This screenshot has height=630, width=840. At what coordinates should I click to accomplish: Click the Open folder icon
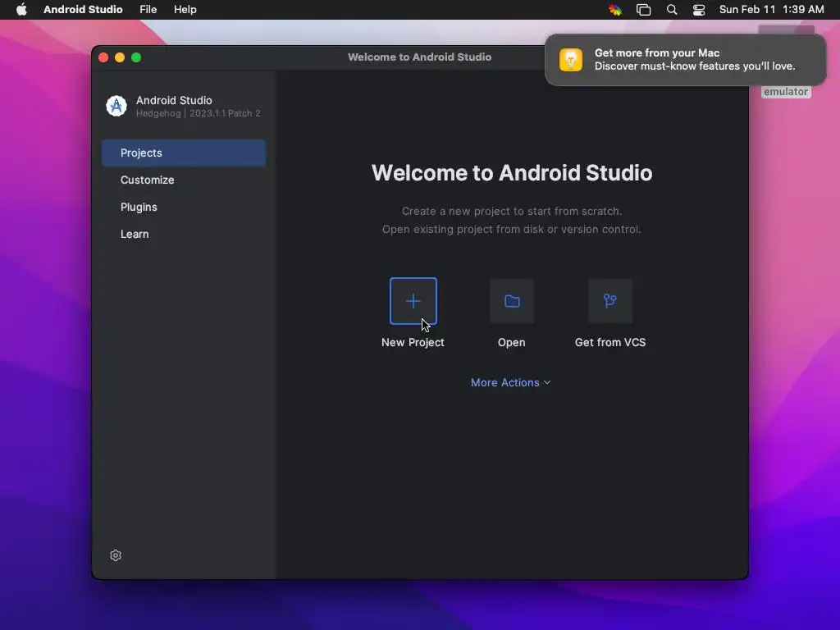pos(512,301)
